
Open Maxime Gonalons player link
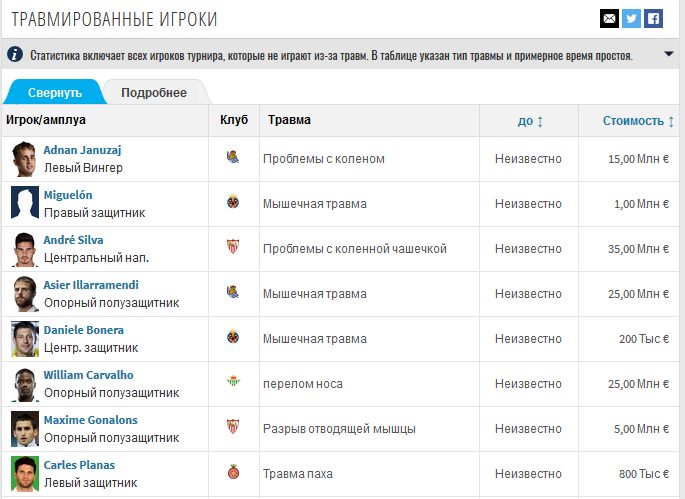(x=91, y=420)
